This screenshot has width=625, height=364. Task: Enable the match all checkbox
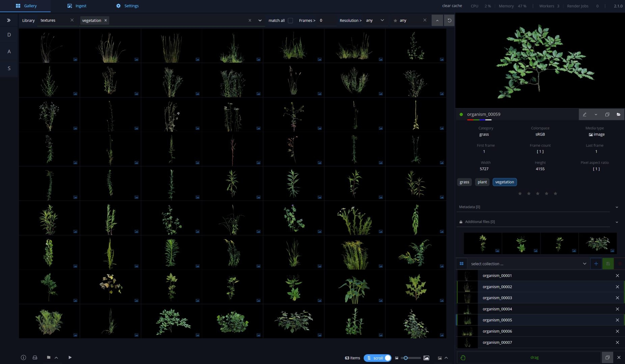[x=290, y=21]
